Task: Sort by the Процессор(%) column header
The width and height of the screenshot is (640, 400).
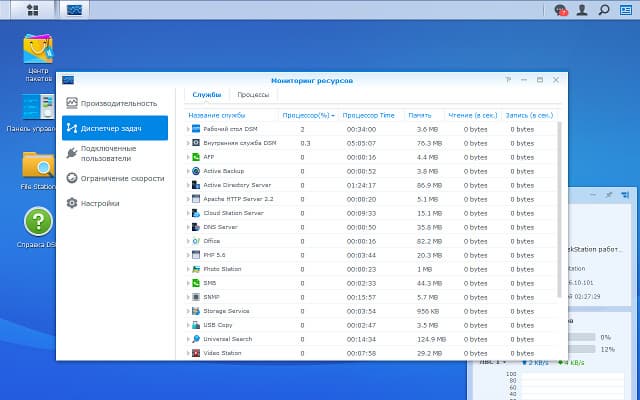Action: point(309,116)
